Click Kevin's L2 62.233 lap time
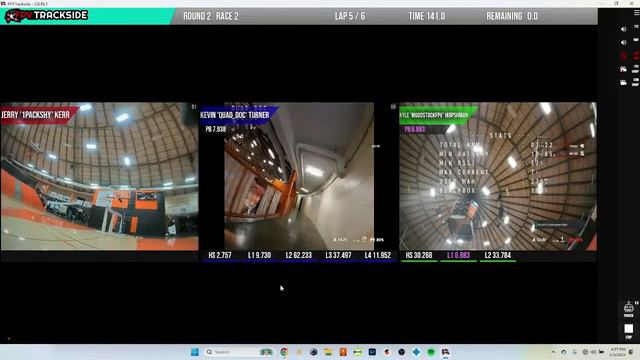This screenshot has height=360, width=640. [299, 256]
